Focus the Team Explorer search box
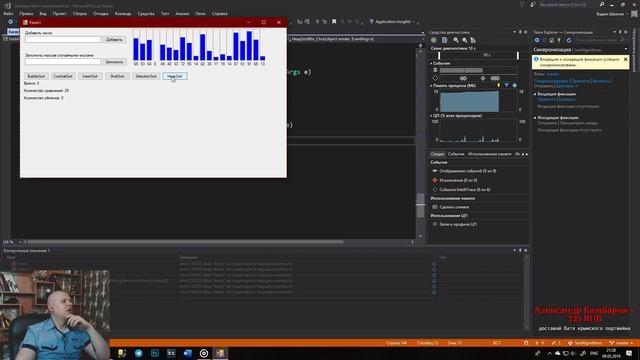Viewport: 640px width, 360px height. point(600,40)
